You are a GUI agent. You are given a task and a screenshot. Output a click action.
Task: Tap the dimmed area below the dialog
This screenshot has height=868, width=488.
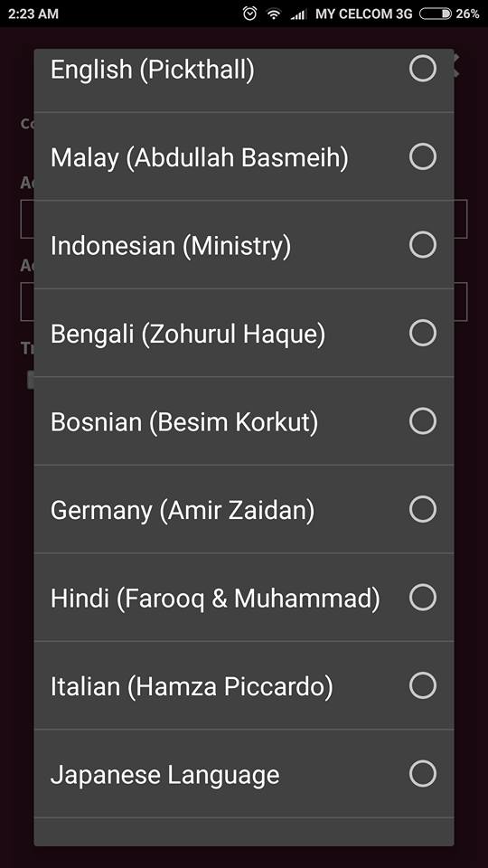[243, 857]
